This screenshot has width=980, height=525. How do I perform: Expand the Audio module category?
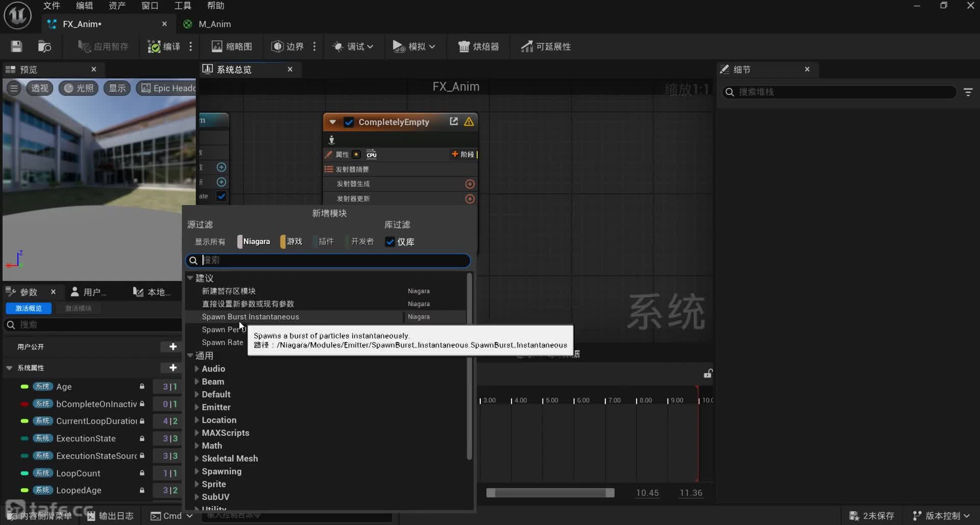pyautogui.click(x=197, y=369)
